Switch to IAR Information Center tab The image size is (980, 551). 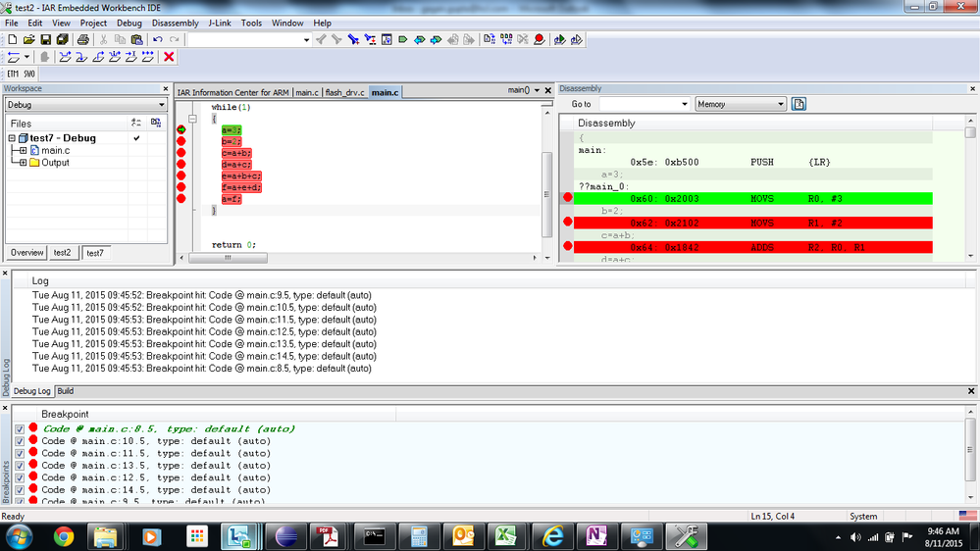233,92
